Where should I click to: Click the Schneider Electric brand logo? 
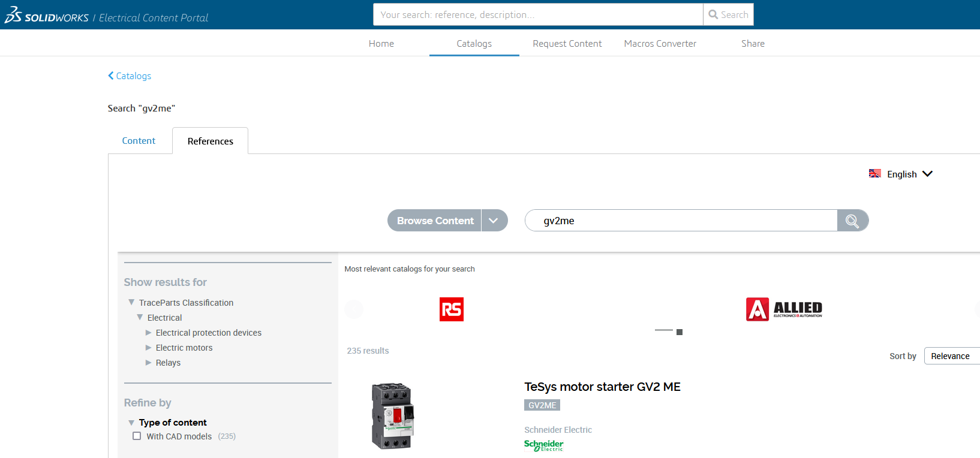(x=543, y=445)
